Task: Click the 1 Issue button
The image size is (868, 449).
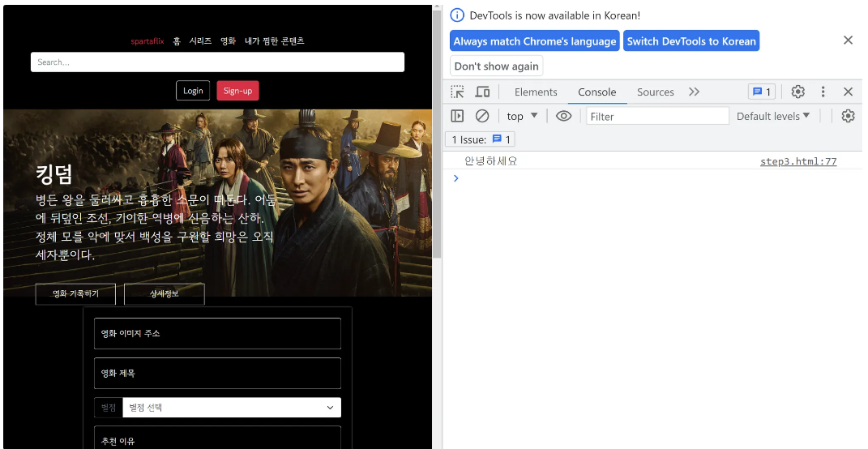Action: (x=481, y=139)
